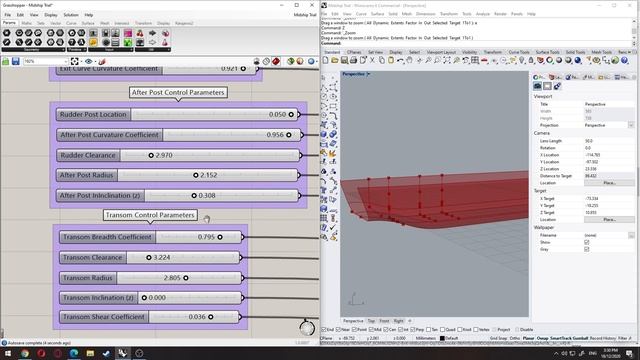Toggle wallpaper Show checkbox in Properties panel
Screen dimensions: 640x360
click(x=587, y=242)
